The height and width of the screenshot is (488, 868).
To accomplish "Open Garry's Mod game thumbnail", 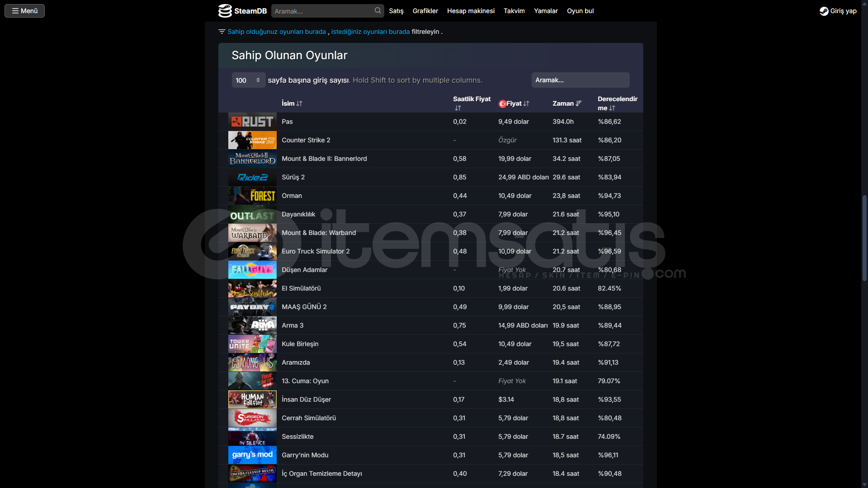I will [252, 455].
